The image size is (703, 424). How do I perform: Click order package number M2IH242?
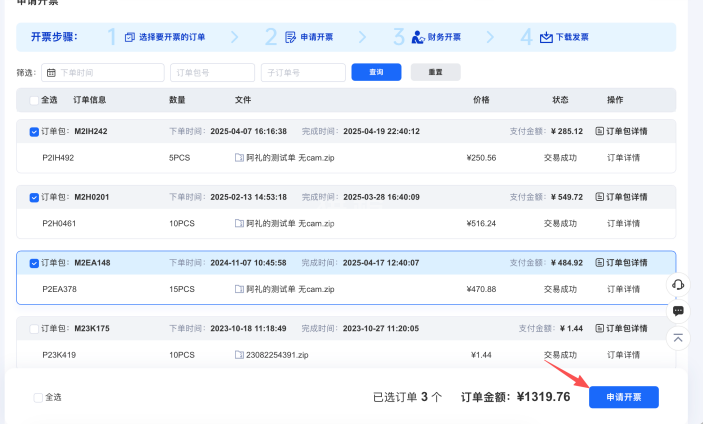[x=91, y=131]
